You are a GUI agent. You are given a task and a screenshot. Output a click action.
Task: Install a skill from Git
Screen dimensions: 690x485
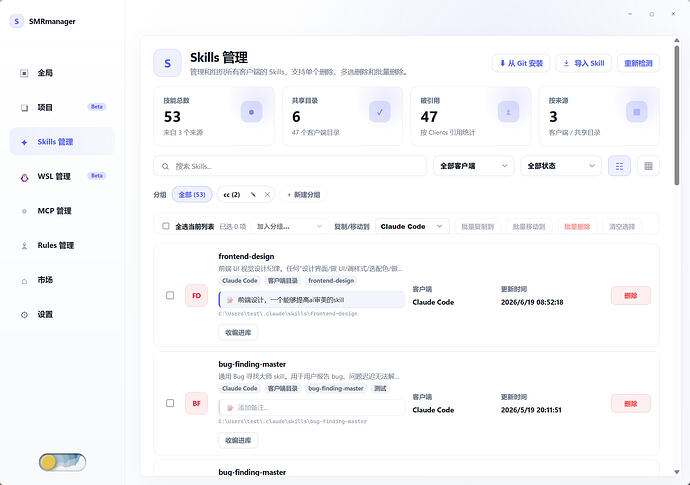pyautogui.click(x=521, y=63)
